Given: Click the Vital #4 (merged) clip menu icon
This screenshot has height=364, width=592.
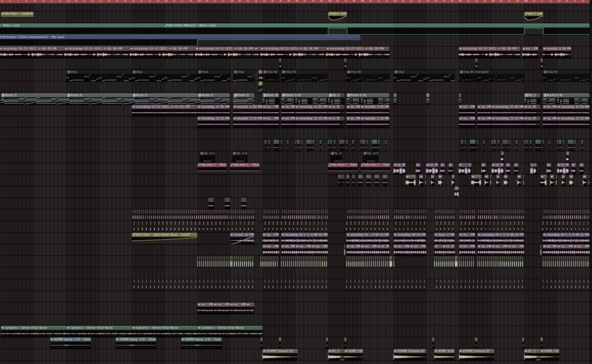Looking at the screenshot, I should tap(462, 72).
